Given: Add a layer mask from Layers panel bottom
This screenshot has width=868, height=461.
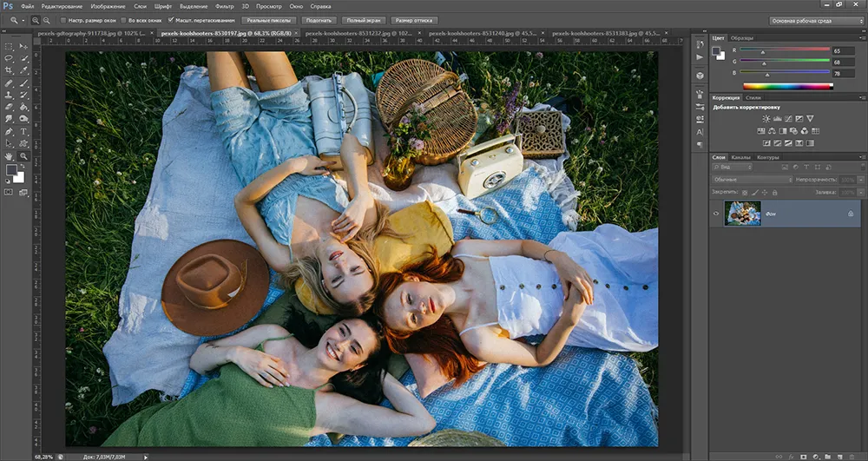Looking at the screenshot, I should point(803,458).
